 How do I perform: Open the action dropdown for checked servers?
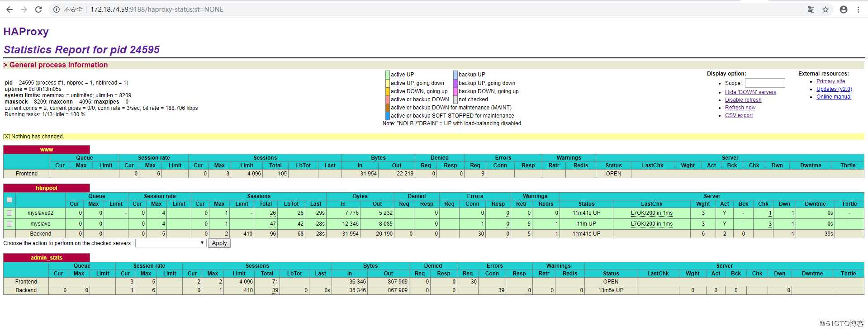pos(171,243)
